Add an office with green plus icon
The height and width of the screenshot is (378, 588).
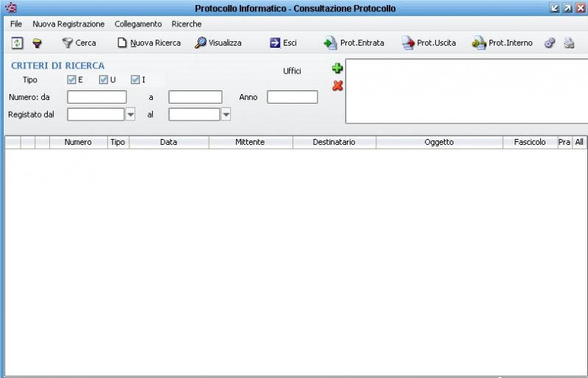(337, 68)
